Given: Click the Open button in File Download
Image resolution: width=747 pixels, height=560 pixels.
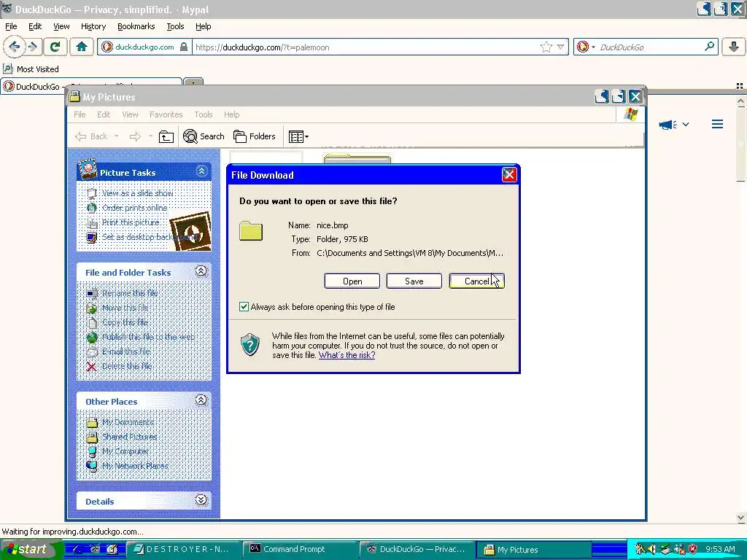Looking at the screenshot, I should 352,281.
